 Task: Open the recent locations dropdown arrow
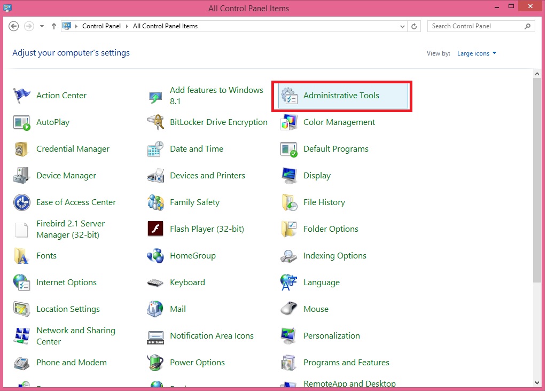pyautogui.click(x=42, y=26)
